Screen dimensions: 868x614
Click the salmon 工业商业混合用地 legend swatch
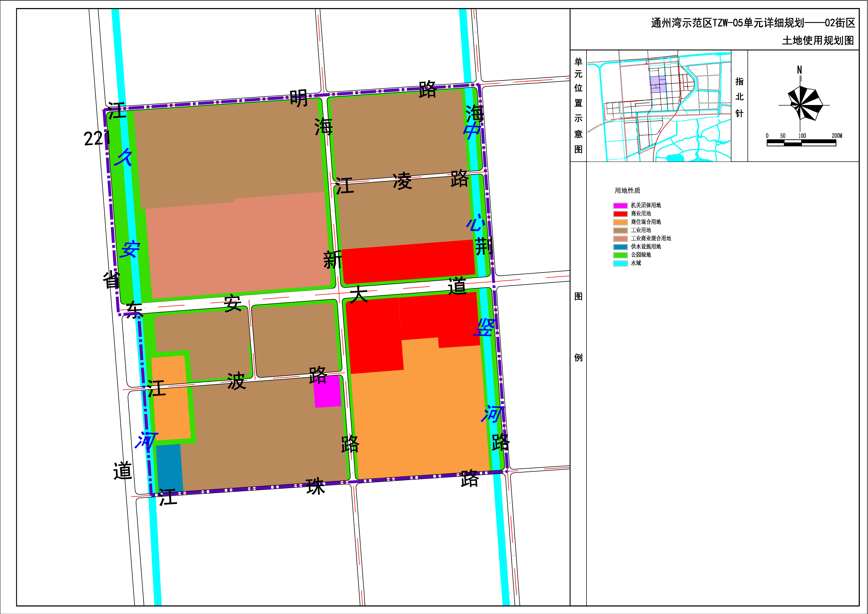pyautogui.click(x=620, y=239)
